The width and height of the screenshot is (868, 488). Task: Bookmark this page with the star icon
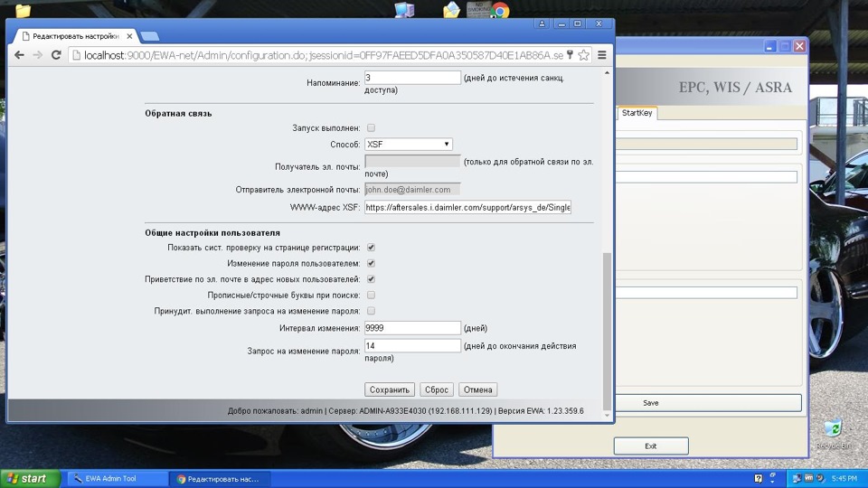point(583,55)
